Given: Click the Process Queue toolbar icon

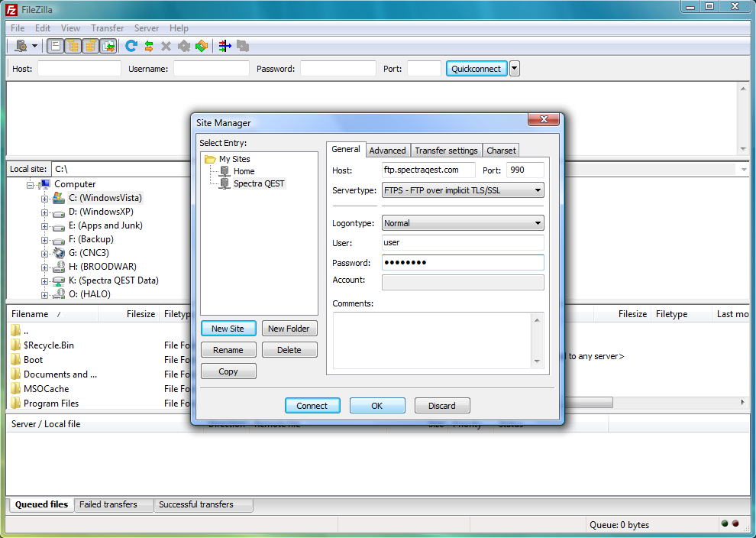Looking at the screenshot, I should [149, 46].
